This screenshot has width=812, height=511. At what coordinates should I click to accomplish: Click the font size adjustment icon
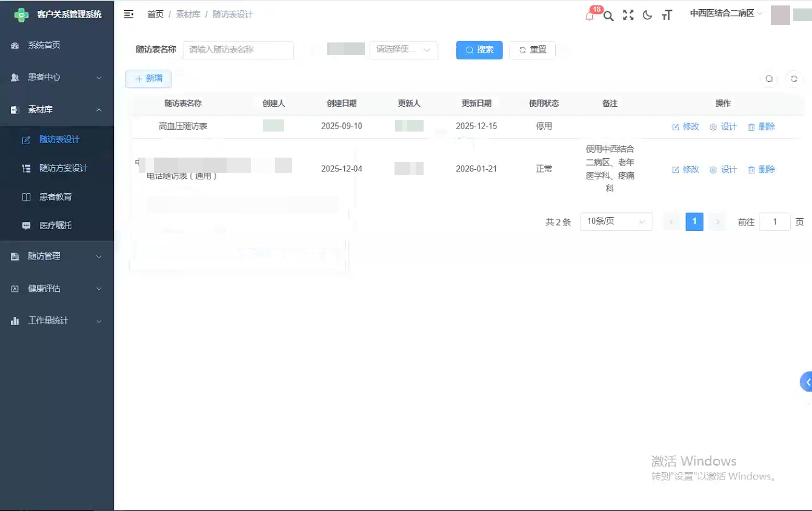(x=667, y=16)
